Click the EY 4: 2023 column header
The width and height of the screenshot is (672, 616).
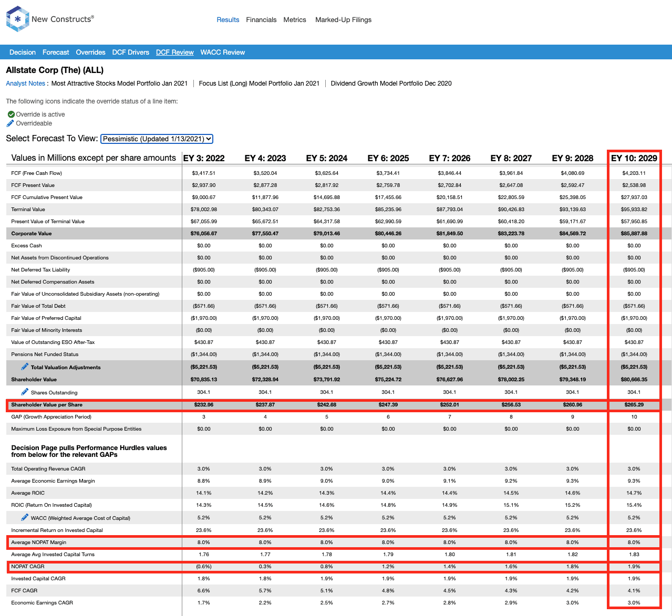tap(265, 158)
